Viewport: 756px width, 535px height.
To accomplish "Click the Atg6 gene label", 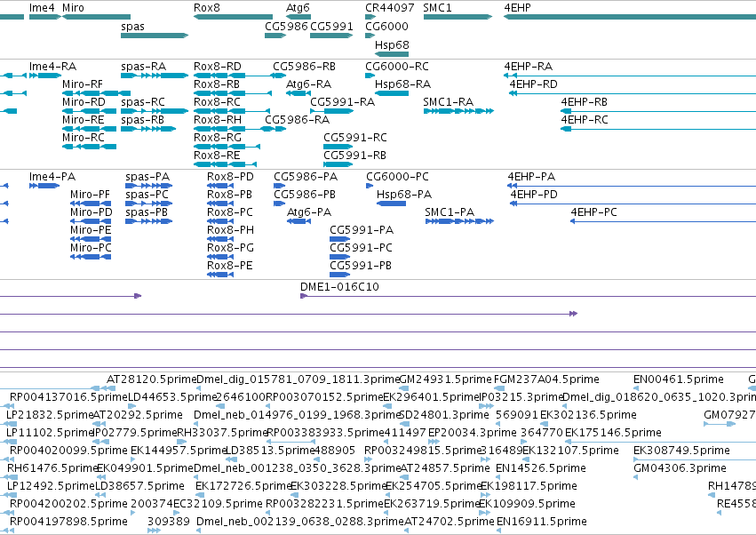I will pyautogui.click(x=298, y=8).
